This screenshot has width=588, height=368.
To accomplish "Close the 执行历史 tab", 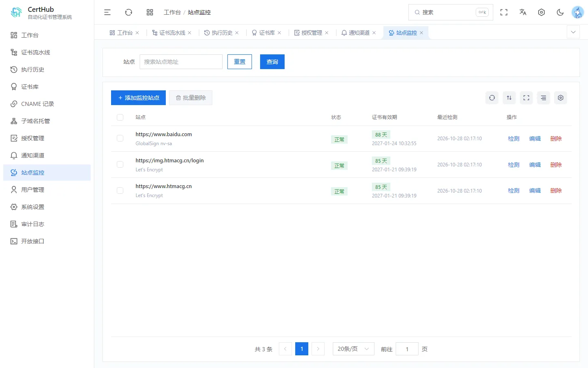I will pyautogui.click(x=237, y=33).
